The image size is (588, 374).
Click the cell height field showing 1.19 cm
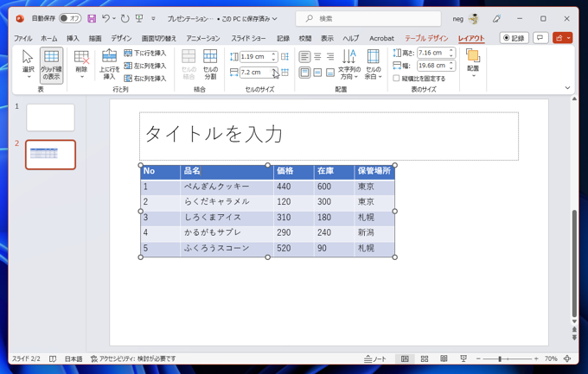pyautogui.click(x=255, y=57)
